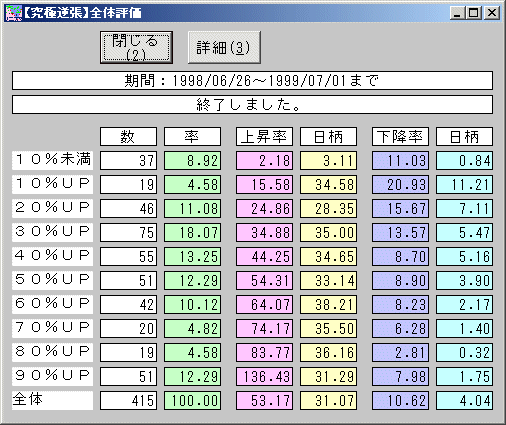Click count cell 46
Viewport: 506px width, 425px height.
tap(128, 208)
